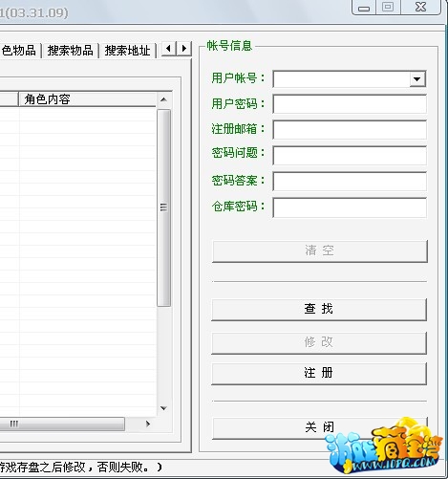Click the horizontal scrollbar right arrow
The width and height of the screenshot is (448, 479).
click(x=148, y=425)
